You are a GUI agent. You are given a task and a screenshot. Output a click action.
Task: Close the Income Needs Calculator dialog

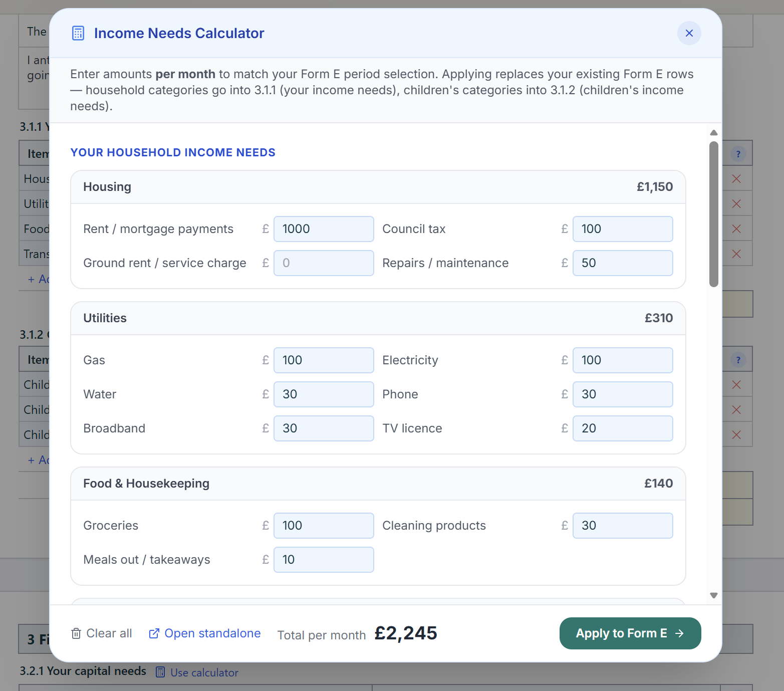click(x=689, y=33)
